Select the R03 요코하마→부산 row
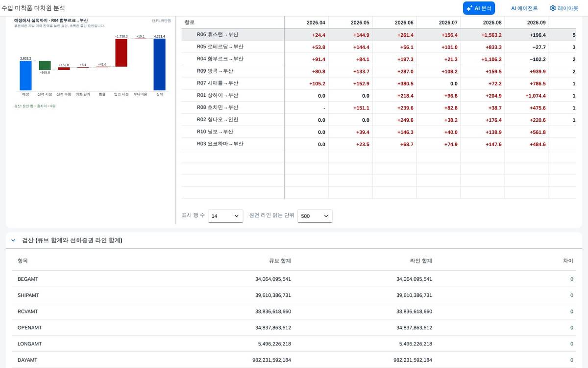The height and width of the screenshot is (368, 588). [379, 144]
